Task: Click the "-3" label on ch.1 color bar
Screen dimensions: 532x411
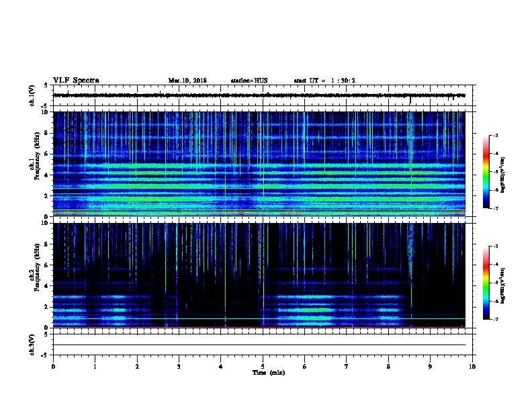Action: coord(496,136)
